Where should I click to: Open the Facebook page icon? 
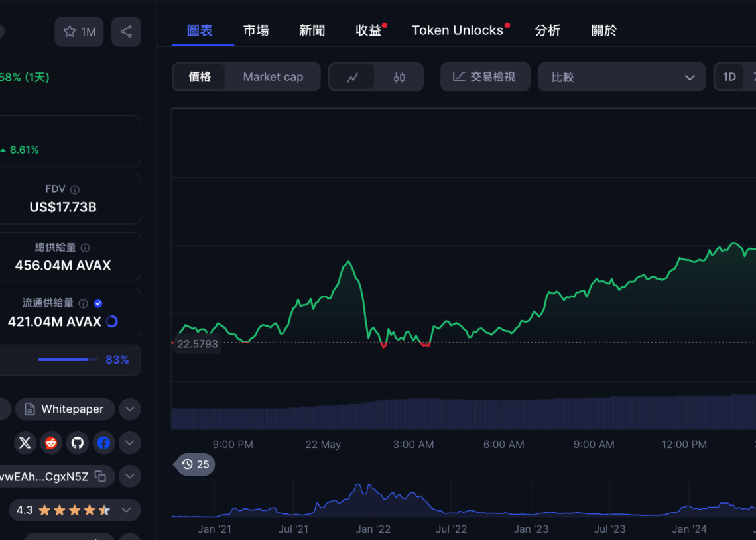coord(103,443)
